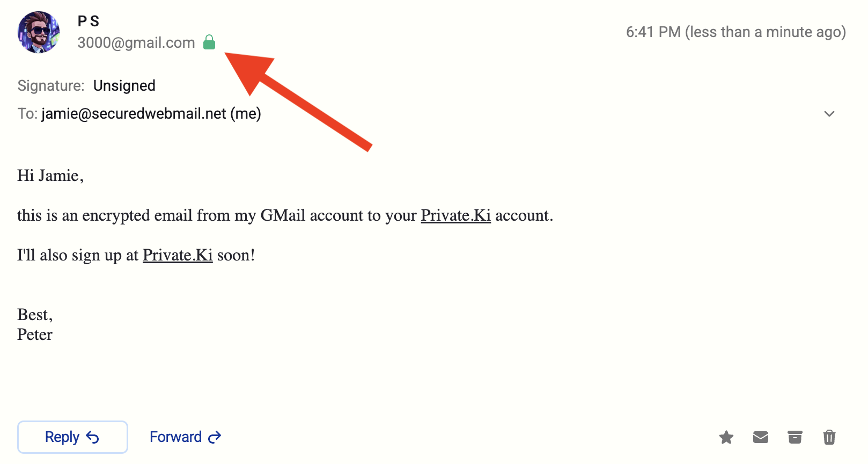The image size is (868, 464).
Task: Open the Private.Ki link after "sign up at"
Action: 178,255
